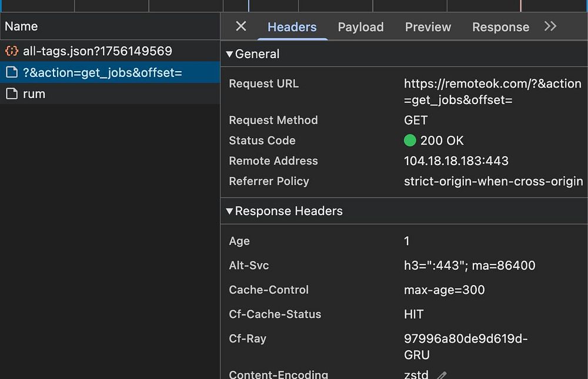Select the rum request
588x379 pixels.
[34, 94]
